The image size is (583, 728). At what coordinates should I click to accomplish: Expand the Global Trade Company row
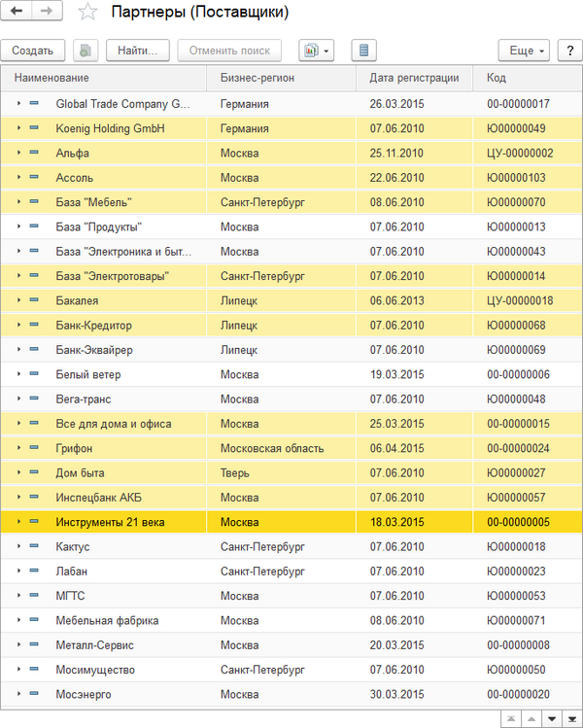(x=18, y=103)
